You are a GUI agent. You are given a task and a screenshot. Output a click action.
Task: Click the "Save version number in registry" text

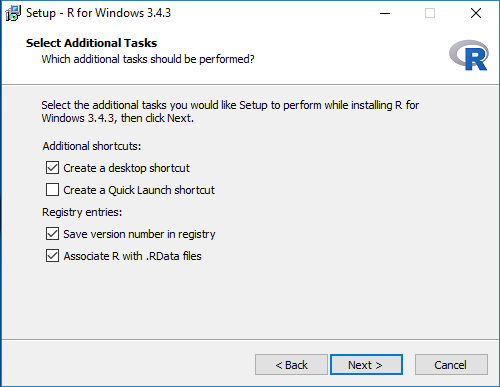tap(139, 234)
